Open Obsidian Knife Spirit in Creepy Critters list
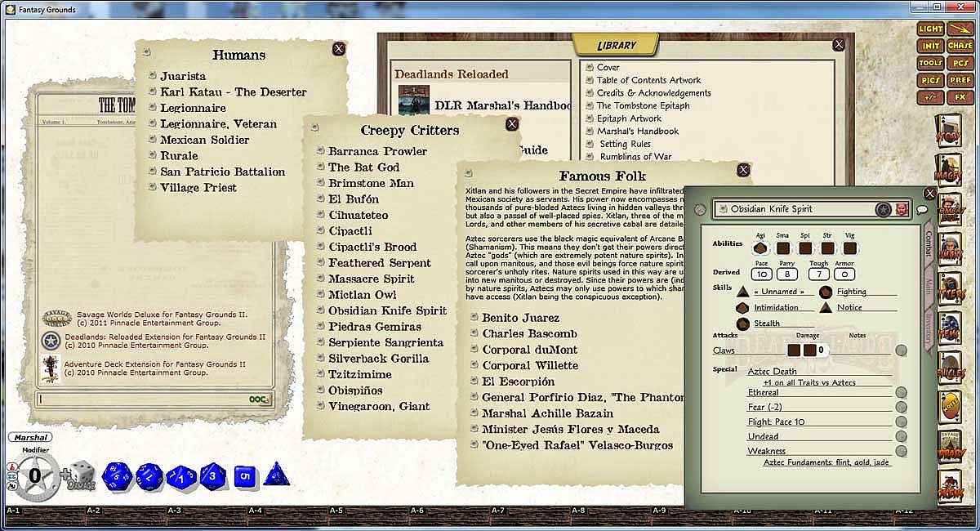The image size is (980, 531). [388, 310]
